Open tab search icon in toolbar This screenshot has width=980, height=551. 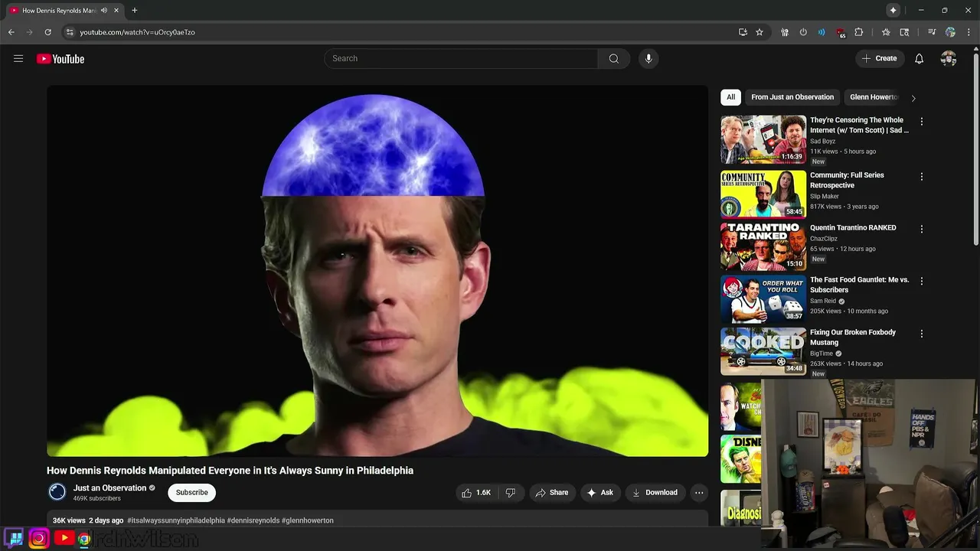tap(904, 32)
